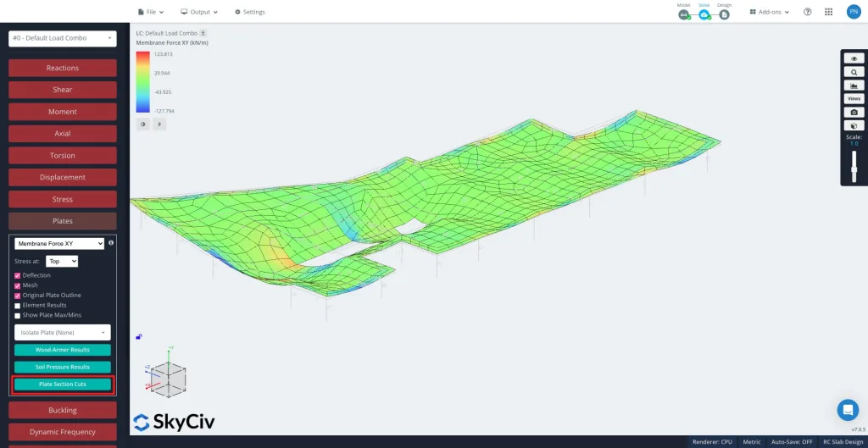Enable the Element Results checkbox
The width and height of the screenshot is (868, 448).
point(18,306)
